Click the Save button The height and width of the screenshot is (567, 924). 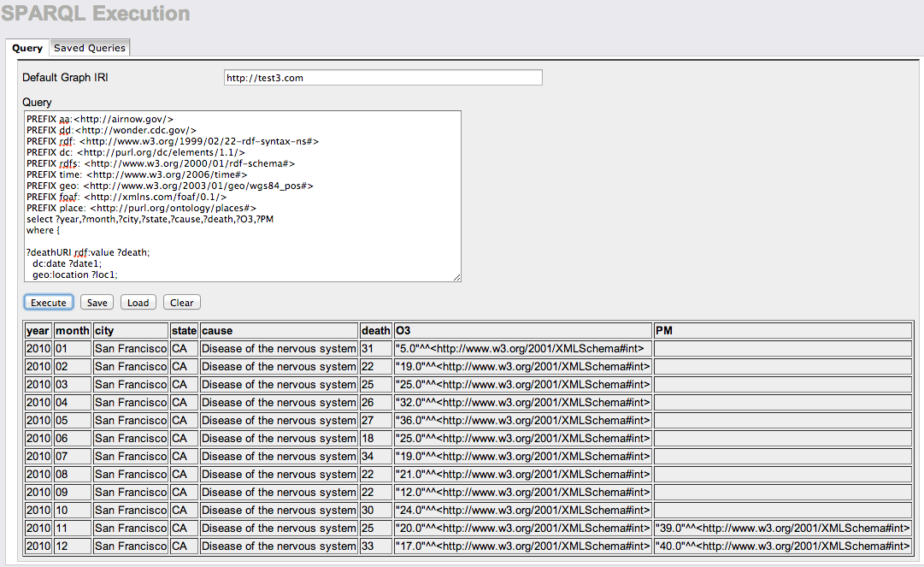tap(97, 302)
